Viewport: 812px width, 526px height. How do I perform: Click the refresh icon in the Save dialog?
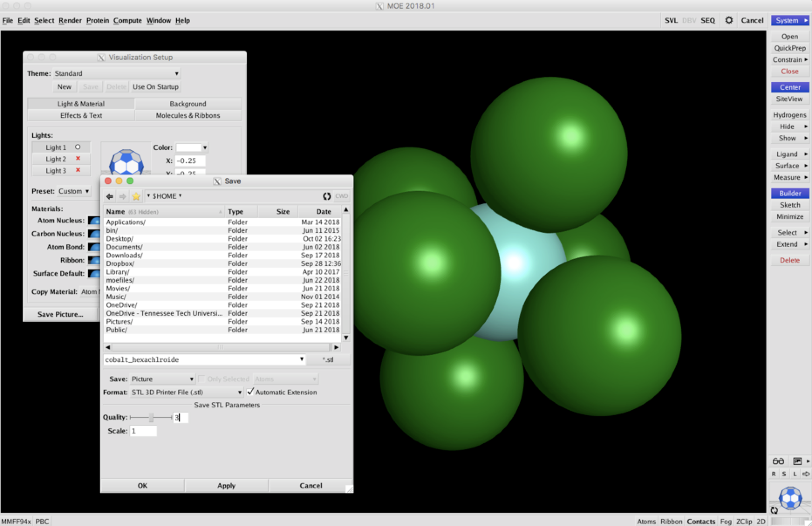[327, 196]
